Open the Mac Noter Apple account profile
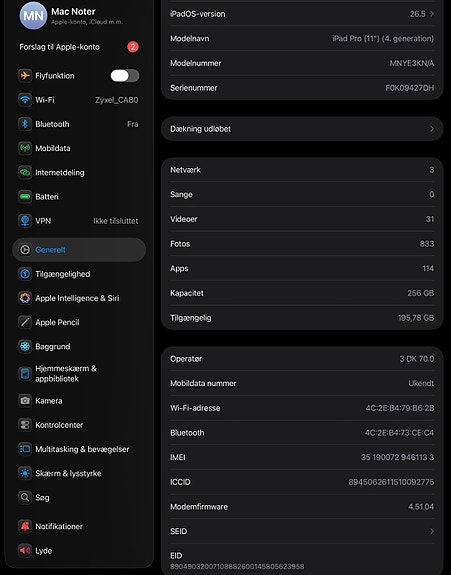Image resolution: width=451 pixels, height=575 pixels. pos(79,16)
